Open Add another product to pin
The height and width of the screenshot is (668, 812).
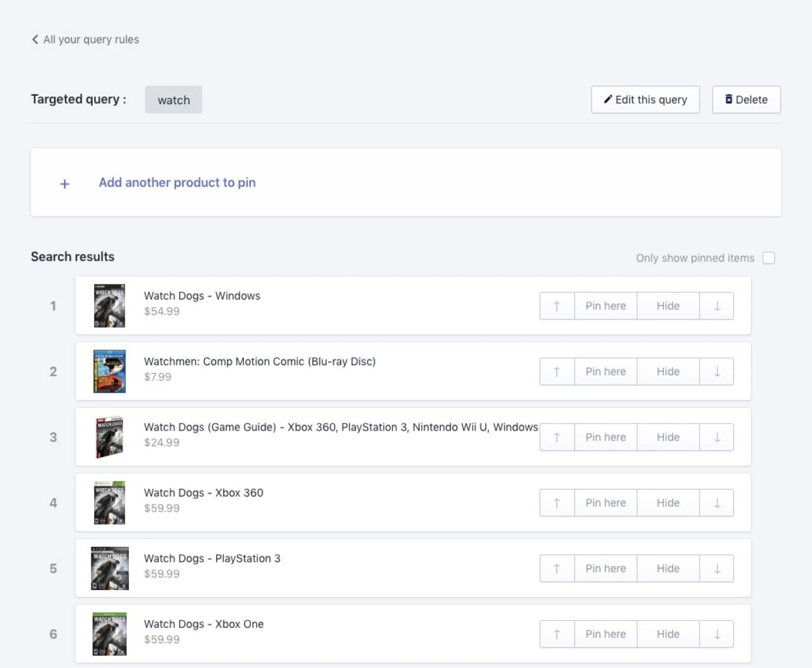177,182
